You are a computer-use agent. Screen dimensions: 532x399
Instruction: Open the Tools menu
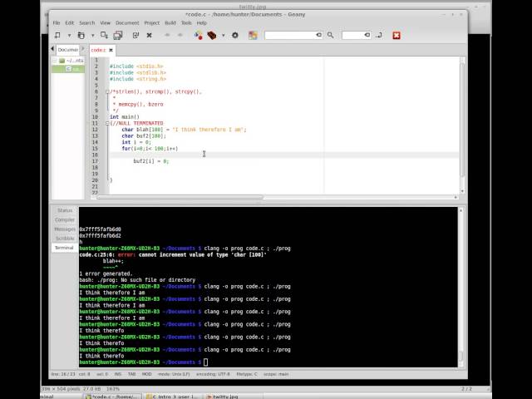pyautogui.click(x=186, y=22)
